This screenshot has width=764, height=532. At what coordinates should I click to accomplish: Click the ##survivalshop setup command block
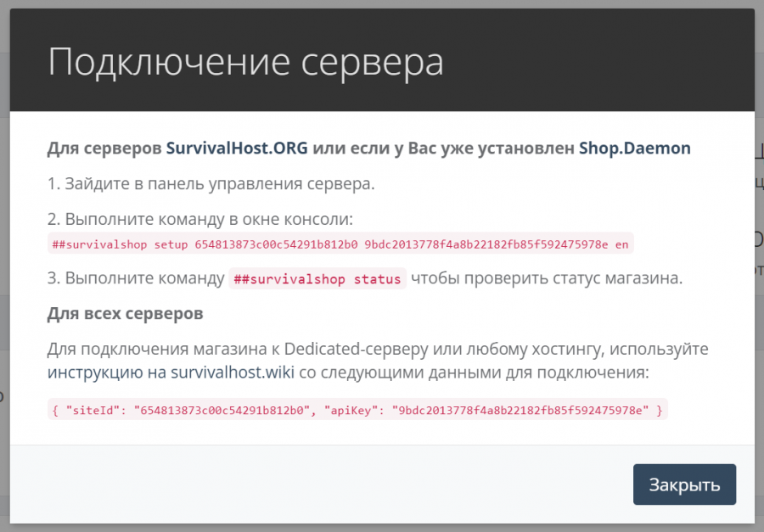(x=340, y=244)
